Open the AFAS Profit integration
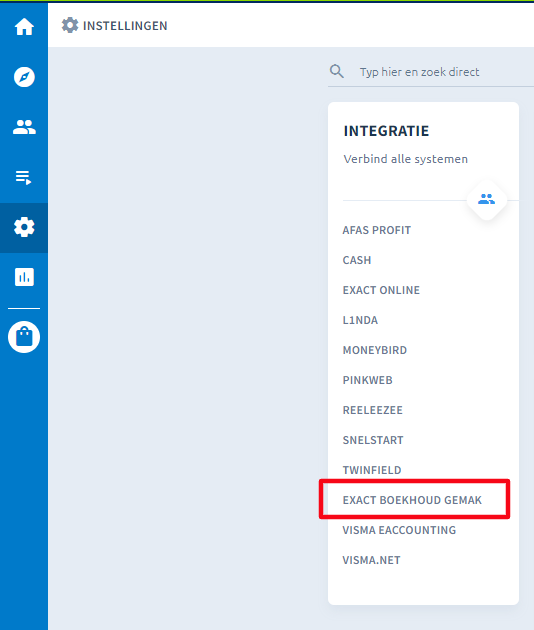The width and height of the screenshot is (534, 630). 376,230
